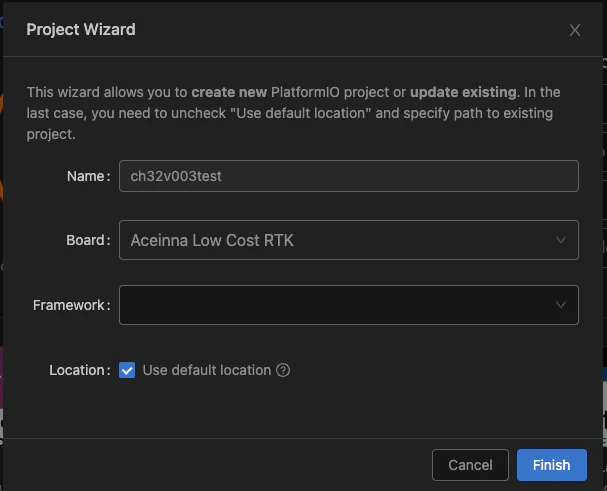The image size is (607, 491).
Task: Uncheck the Use default location checkbox
Action: [127, 370]
